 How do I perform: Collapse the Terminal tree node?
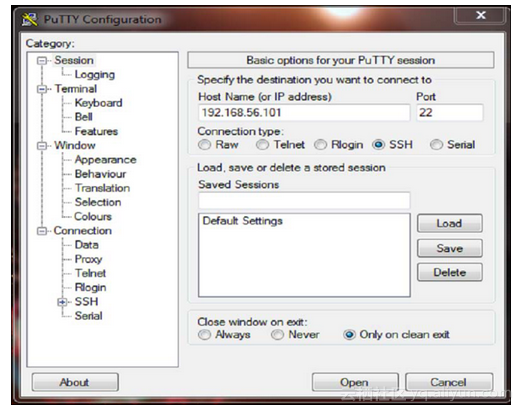(42, 89)
